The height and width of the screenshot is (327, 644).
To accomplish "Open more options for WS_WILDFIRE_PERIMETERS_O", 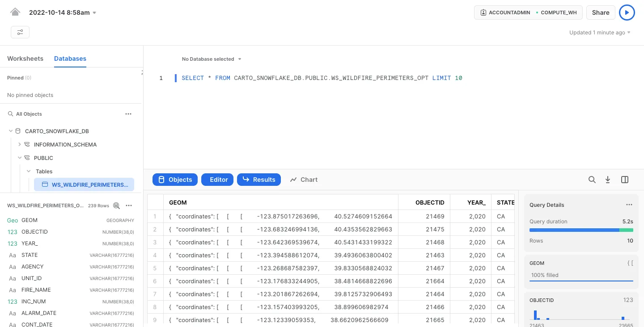I will [x=129, y=205].
